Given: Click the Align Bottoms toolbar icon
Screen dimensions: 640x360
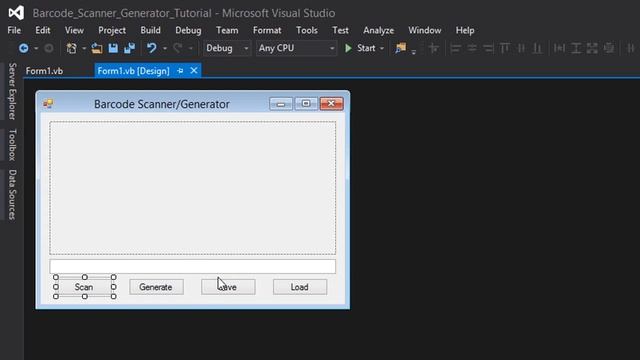Looking at the screenshot, I should coord(538,49).
